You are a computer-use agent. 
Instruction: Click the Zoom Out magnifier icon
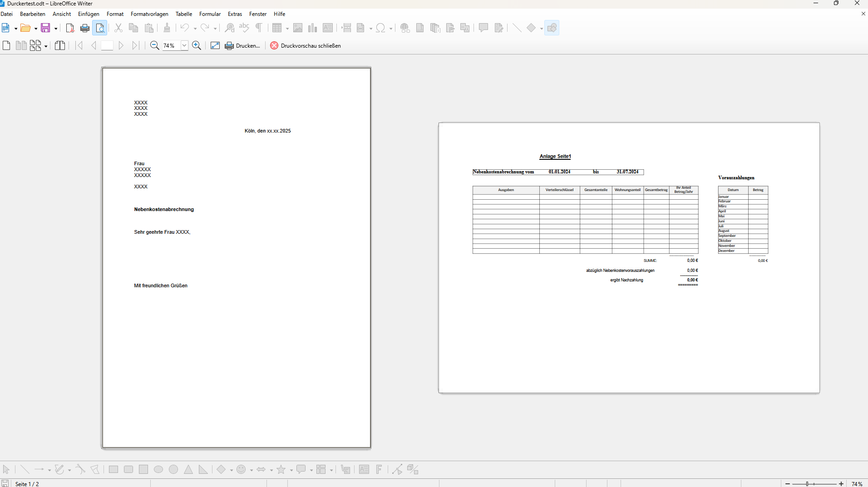pos(154,45)
